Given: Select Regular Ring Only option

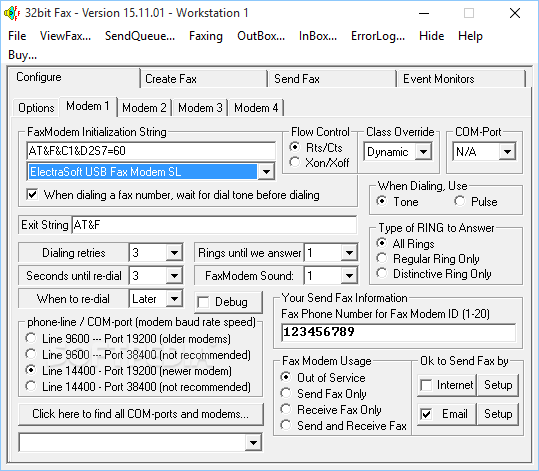Looking at the screenshot, I should click(381, 258).
